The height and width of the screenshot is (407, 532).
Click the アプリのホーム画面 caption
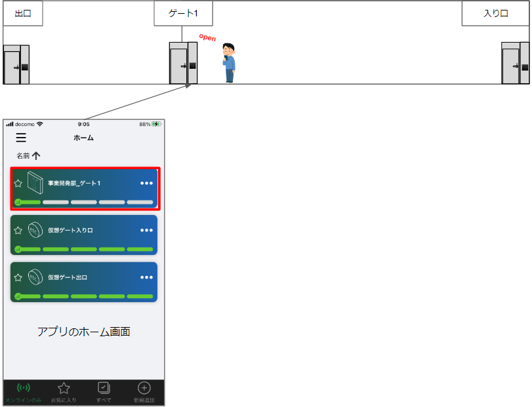[x=84, y=332]
